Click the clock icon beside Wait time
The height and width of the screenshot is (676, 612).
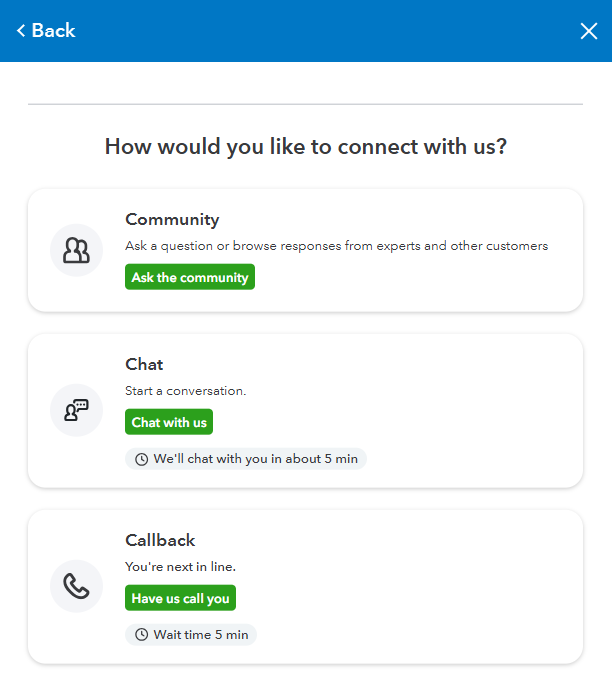(141, 635)
